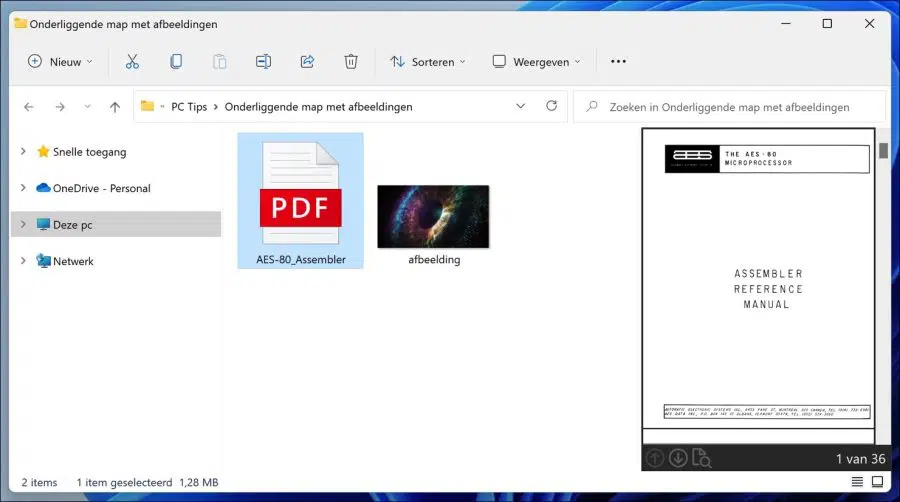Viewport: 900px width, 502px height.
Task: Click the '2 items' status bar text
Action: (x=40, y=482)
